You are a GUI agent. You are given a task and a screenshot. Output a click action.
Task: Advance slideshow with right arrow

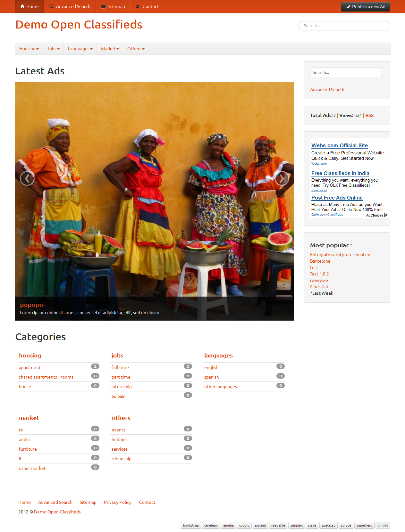[x=282, y=179]
